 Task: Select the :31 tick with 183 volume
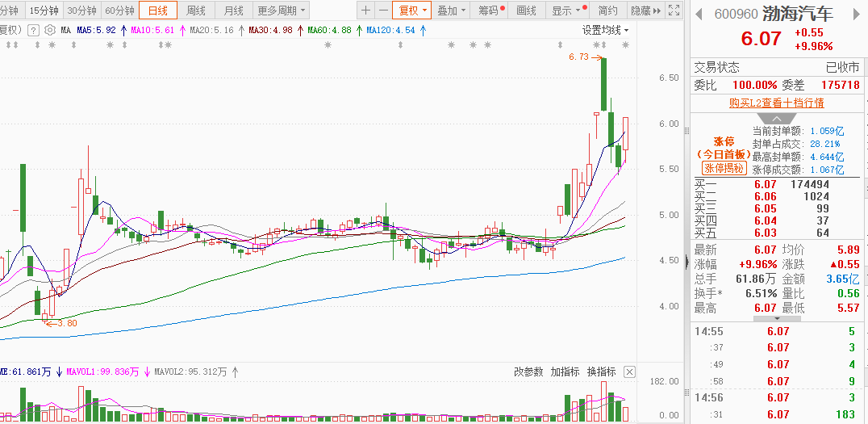coord(777,414)
